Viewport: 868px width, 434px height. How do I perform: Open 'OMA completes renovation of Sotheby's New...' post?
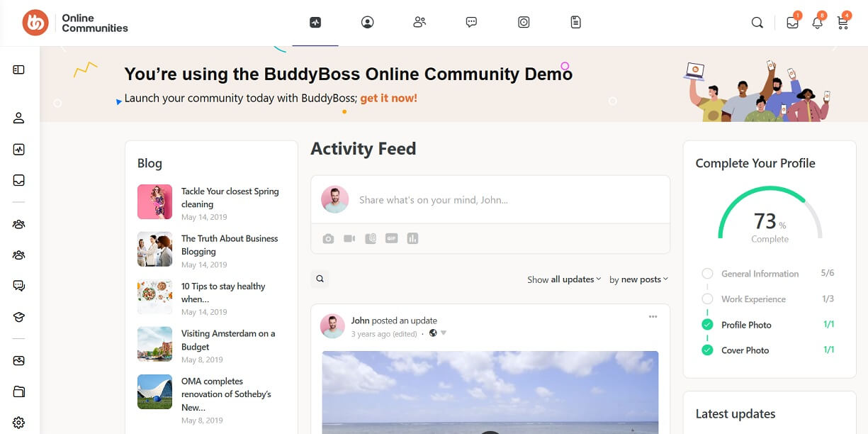click(x=226, y=394)
